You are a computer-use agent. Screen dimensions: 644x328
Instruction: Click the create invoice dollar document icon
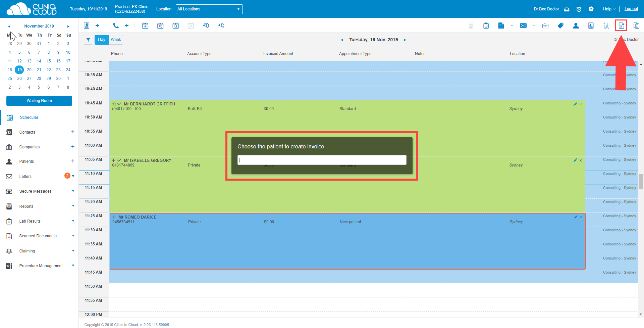[x=621, y=26]
